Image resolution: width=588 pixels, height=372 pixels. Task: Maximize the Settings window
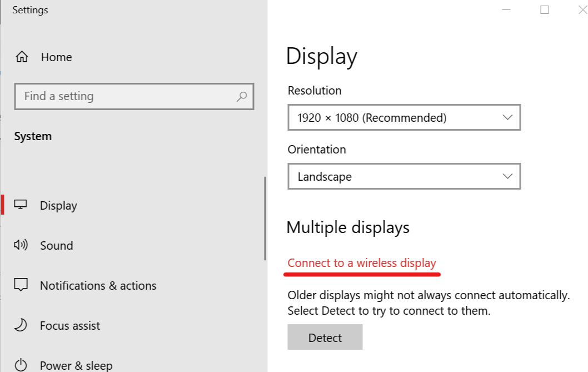tap(545, 10)
